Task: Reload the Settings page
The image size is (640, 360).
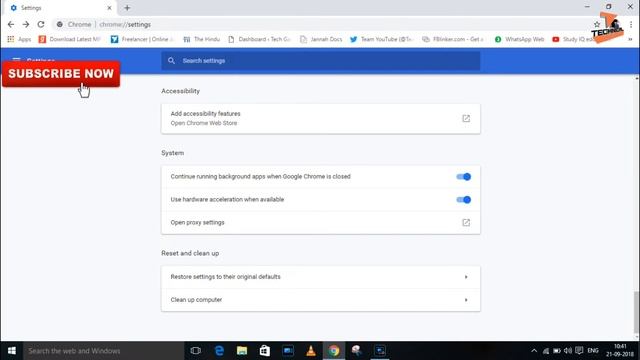Action: click(41, 24)
